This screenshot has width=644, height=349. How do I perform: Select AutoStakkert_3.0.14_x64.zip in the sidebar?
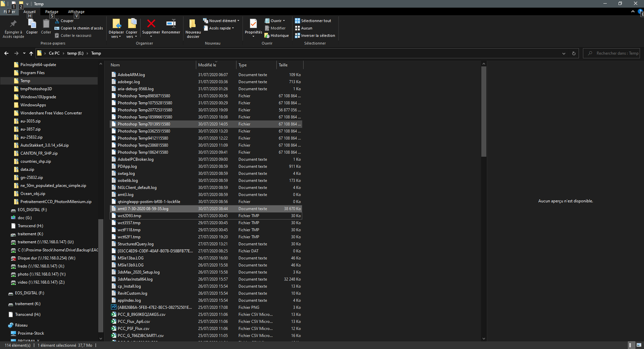tap(44, 145)
